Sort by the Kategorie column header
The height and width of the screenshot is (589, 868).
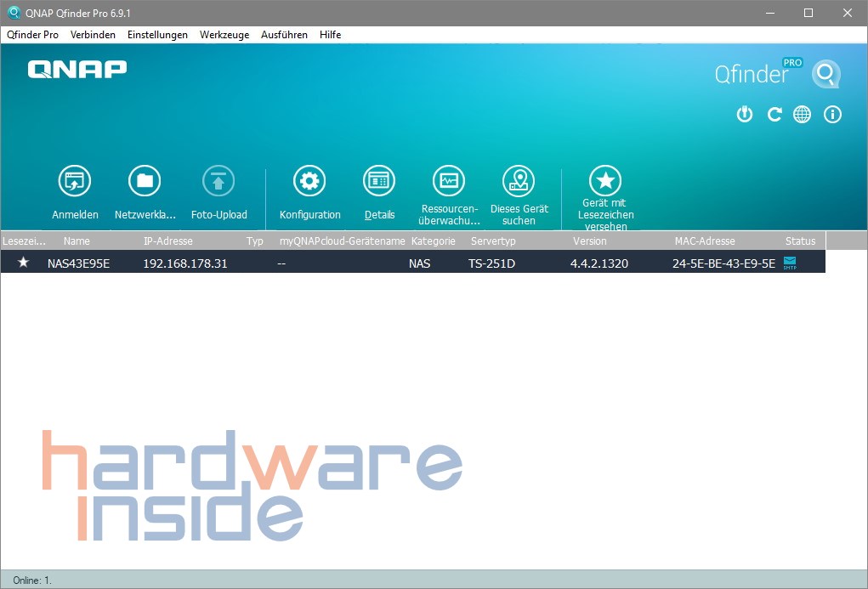pos(434,241)
